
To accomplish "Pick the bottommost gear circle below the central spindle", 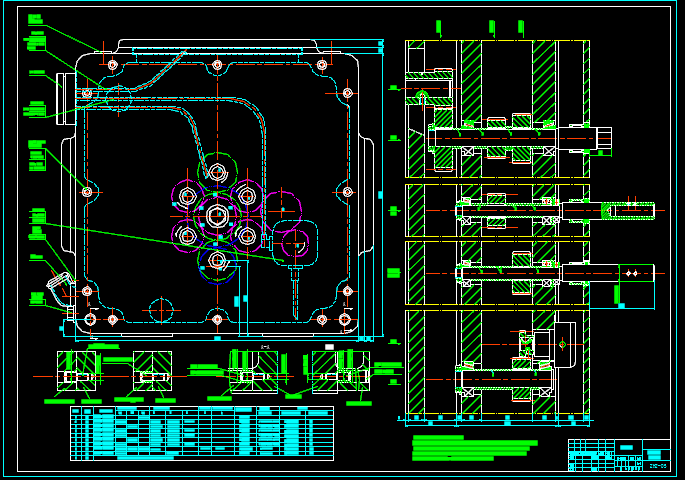I will tap(217, 261).
